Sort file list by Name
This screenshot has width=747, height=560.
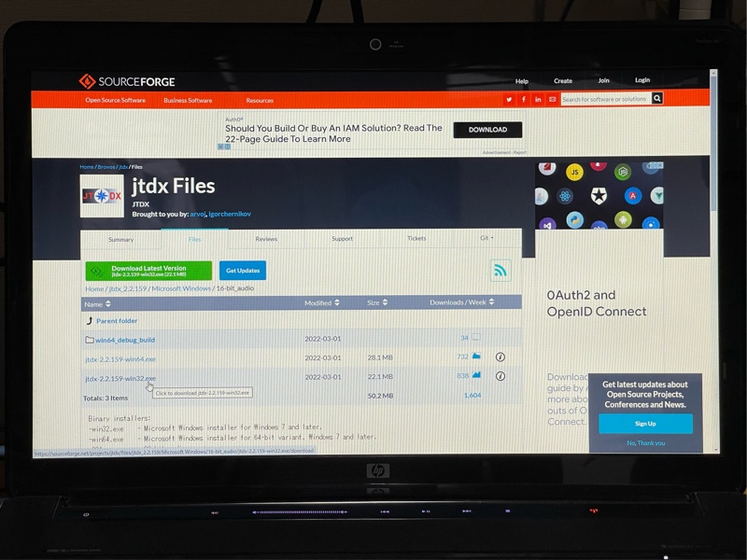(x=97, y=304)
